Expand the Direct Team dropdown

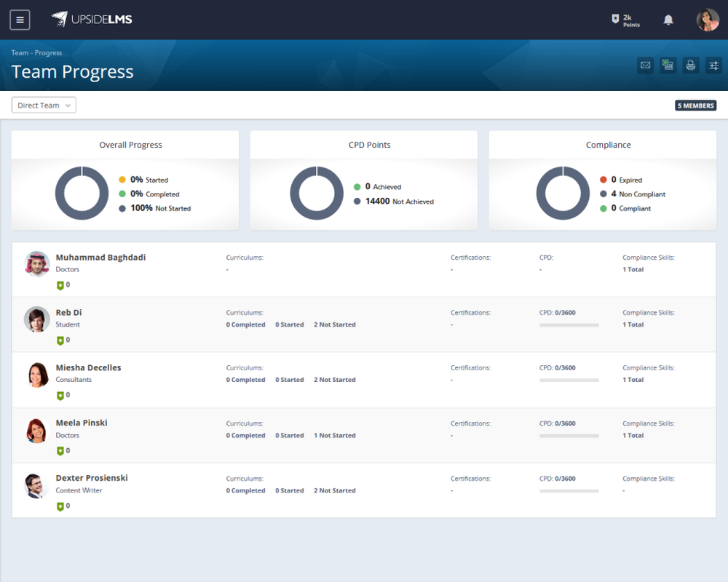point(43,105)
